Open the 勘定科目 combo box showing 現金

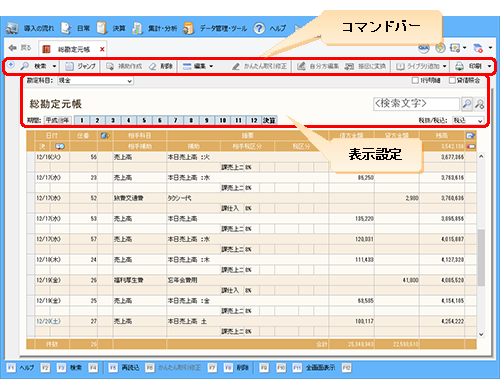pos(95,81)
